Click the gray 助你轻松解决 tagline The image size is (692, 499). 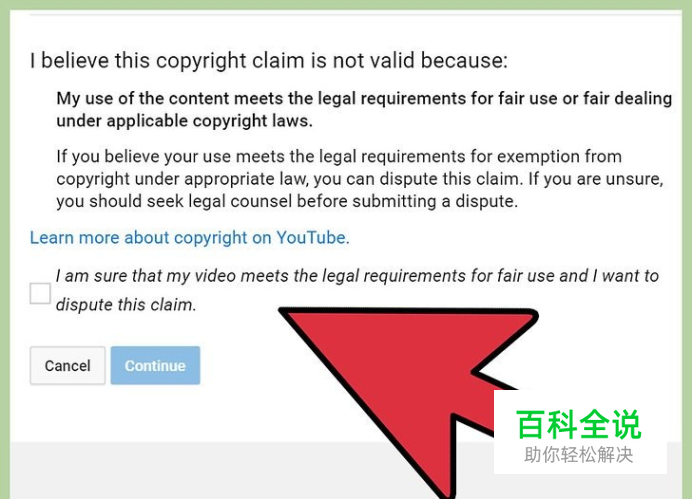coord(579,455)
